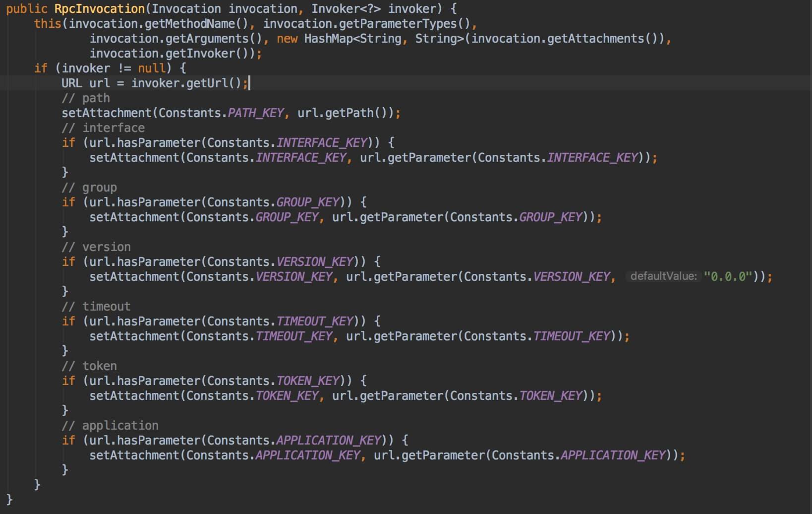Click the '// application' comment line
Image resolution: width=812 pixels, height=514 pixels.
pyautogui.click(x=110, y=426)
